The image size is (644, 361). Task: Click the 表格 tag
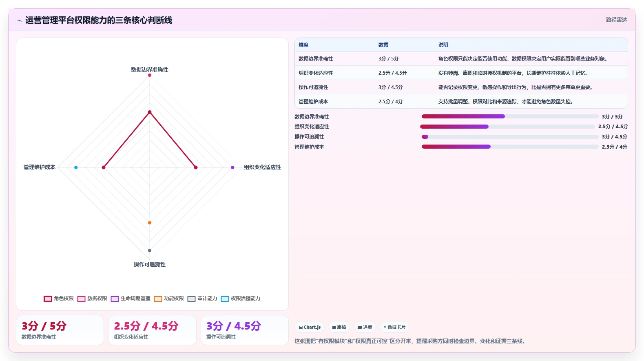(x=339, y=327)
